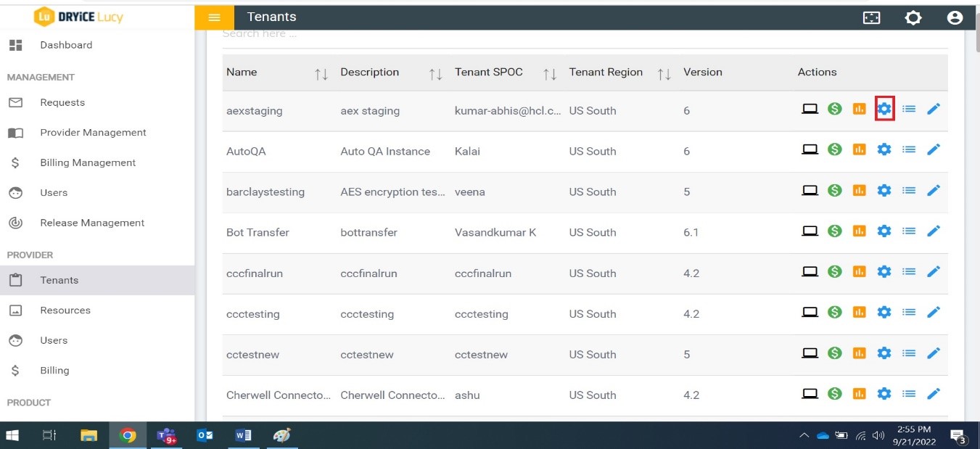980x449 pixels.
Task: Sort by Tenant SPOC column arrows
Action: (x=550, y=73)
